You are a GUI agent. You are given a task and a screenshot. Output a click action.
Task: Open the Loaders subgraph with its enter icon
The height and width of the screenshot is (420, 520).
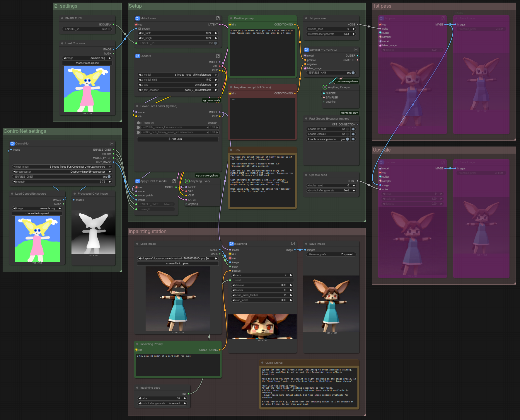tap(218, 56)
